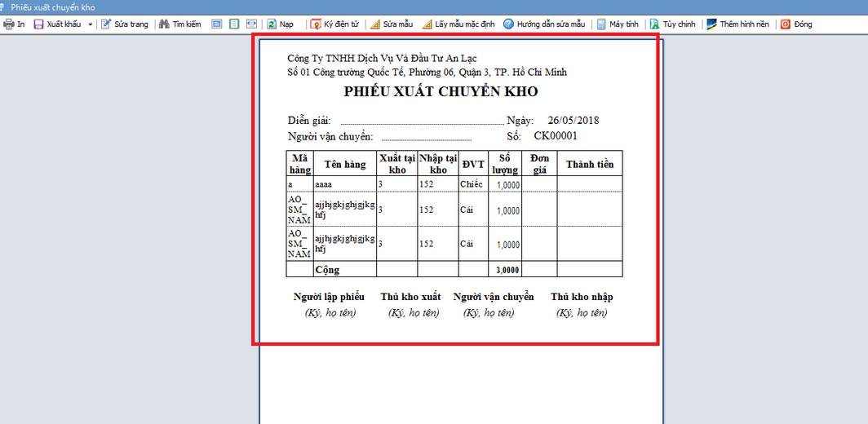Select the fit-width view icon
Image resolution: width=868 pixels, height=424 pixels.
[252, 24]
